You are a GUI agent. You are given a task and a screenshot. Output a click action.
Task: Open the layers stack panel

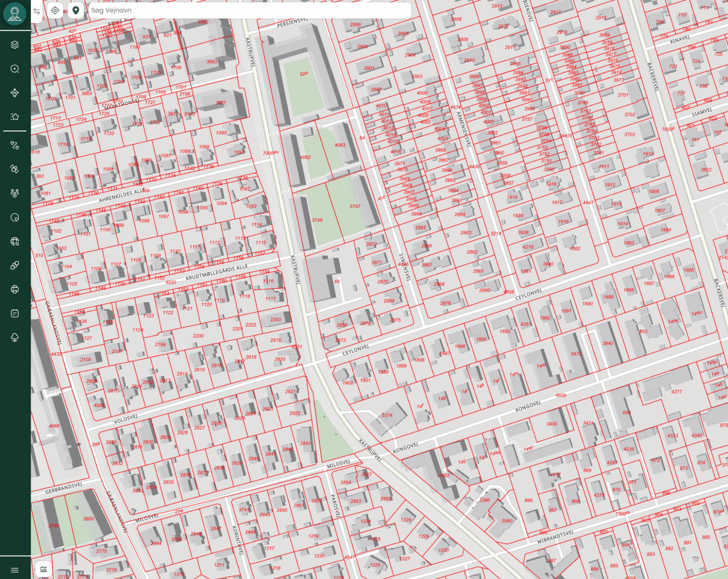15,45
